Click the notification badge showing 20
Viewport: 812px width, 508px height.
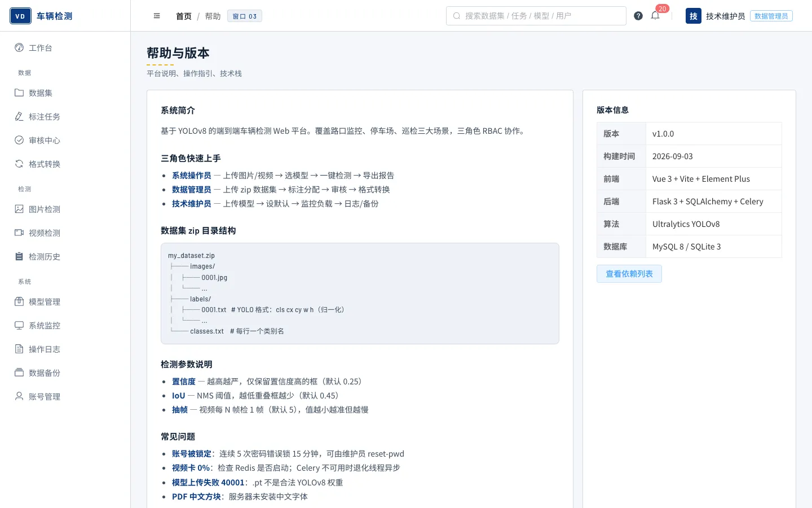click(x=663, y=8)
